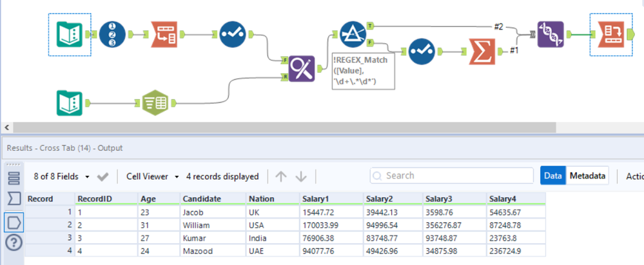Viewport: 644px width, 265px height.
Task: Click the REGEX_Match filter annotation
Action: click(363, 71)
